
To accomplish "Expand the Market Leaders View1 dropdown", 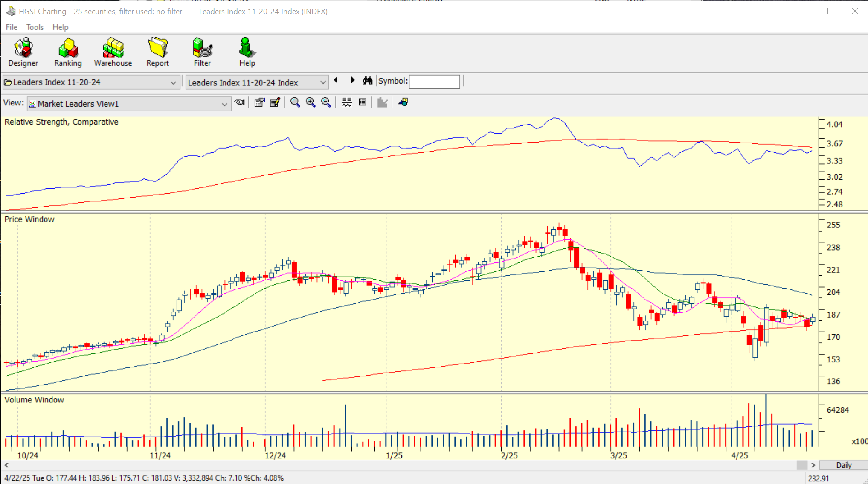I will [224, 104].
